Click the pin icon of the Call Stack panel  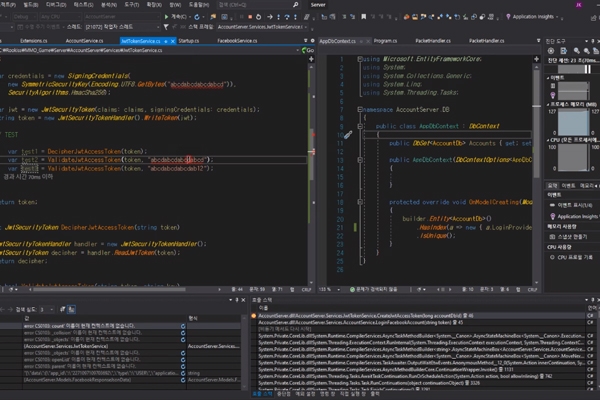click(x=592, y=300)
